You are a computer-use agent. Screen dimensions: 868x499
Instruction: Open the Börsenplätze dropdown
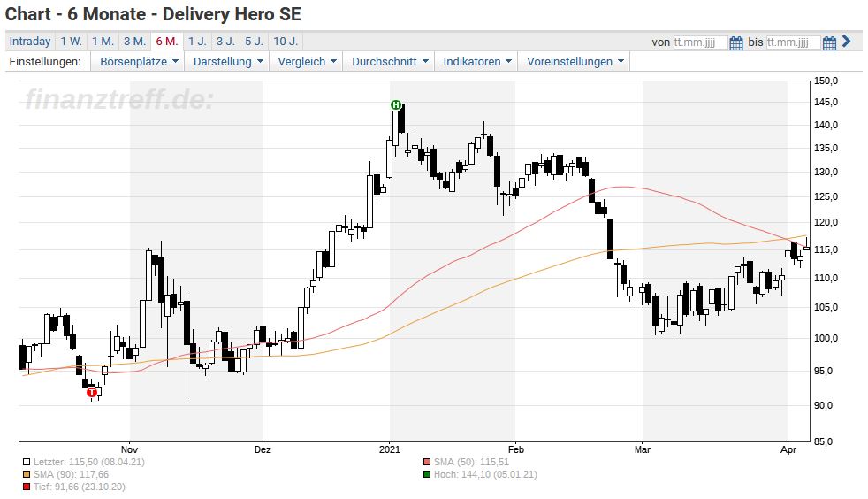coord(139,61)
